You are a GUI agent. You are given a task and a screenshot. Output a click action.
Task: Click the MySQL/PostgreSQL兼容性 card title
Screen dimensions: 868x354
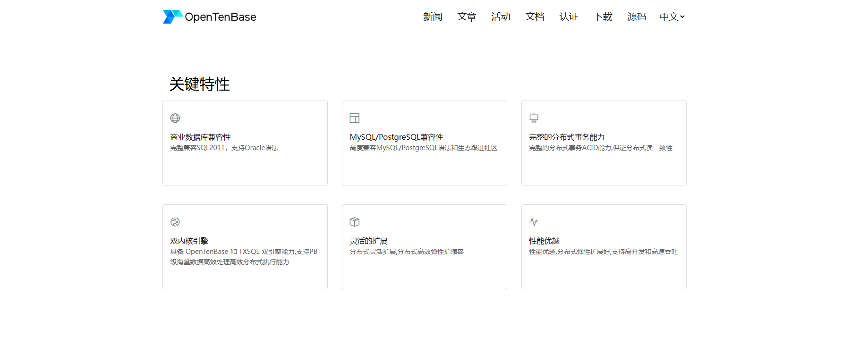(396, 137)
